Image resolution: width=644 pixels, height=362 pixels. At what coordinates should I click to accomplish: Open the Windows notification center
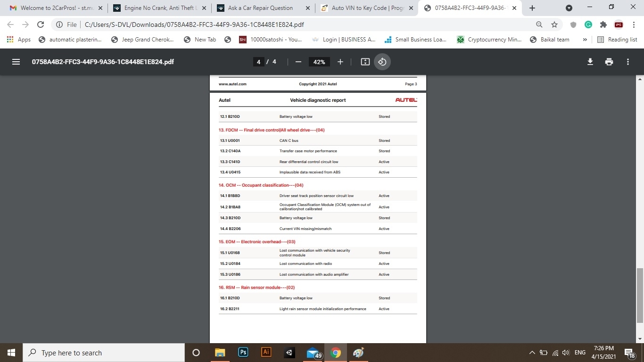(x=629, y=353)
